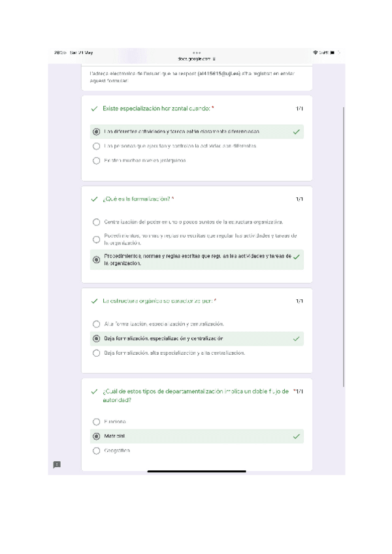This screenshot has width=392, height=554.
Task: Click the al415615@uji.es email address text
Action: pyautogui.click(x=201, y=74)
